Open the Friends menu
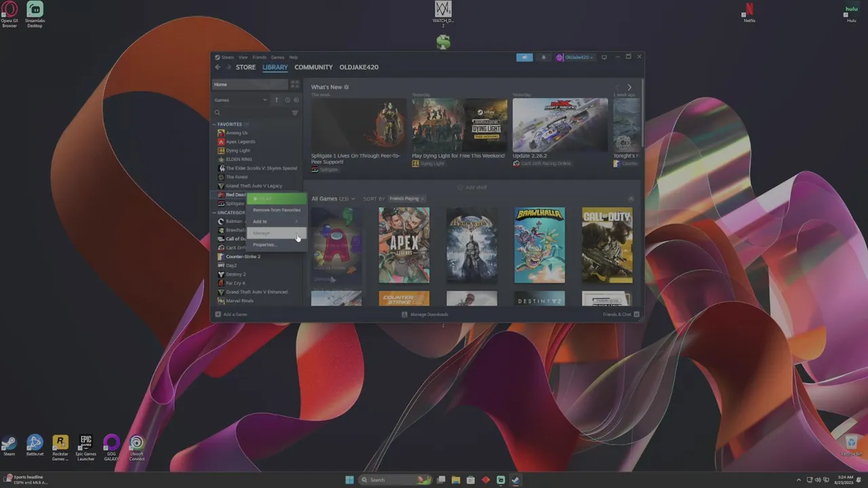868x488 pixels. coord(260,58)
